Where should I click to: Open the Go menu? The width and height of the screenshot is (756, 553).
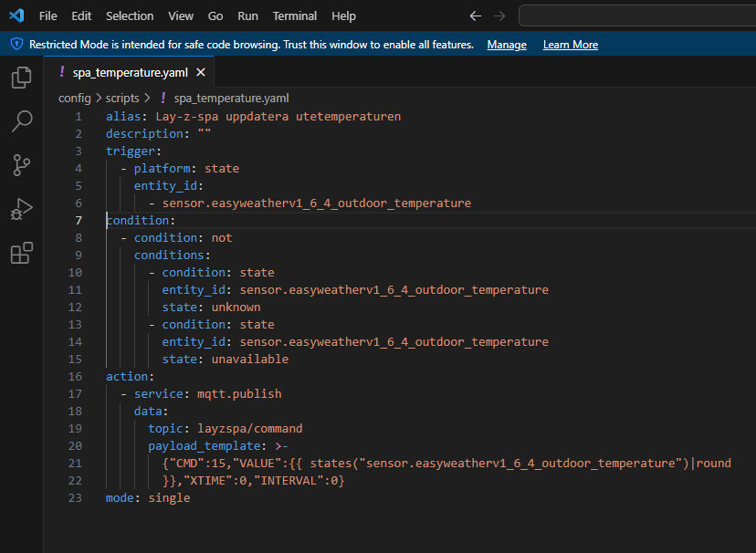[215, 16]
